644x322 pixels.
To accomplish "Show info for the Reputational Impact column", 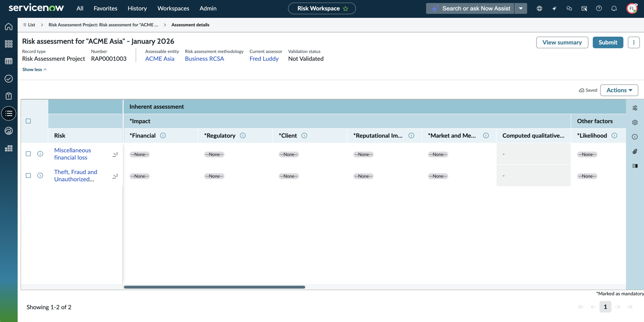I will [x=411, y=136].
